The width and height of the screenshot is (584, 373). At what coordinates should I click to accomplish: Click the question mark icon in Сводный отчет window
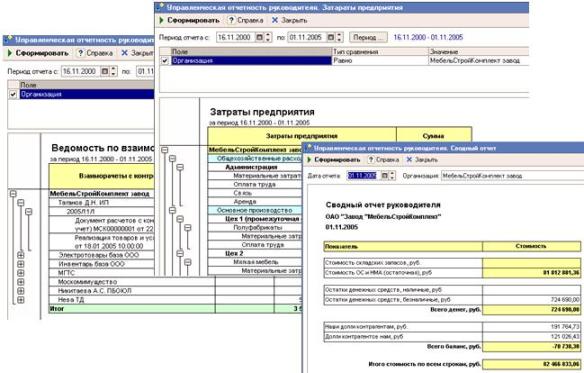coord(371,160)
